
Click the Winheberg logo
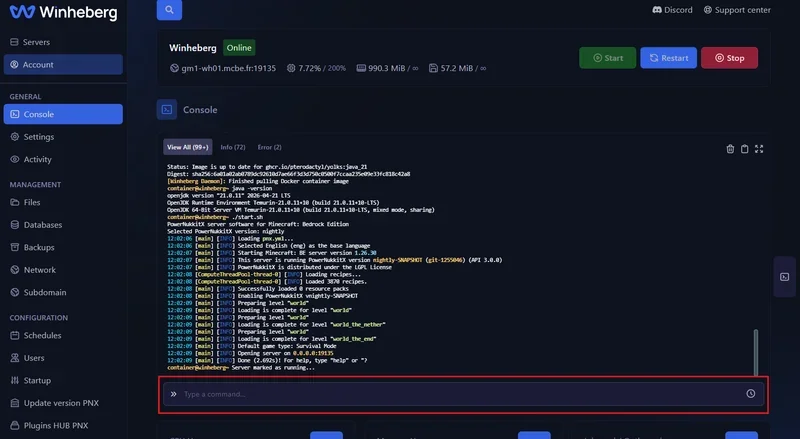(63, 12)
